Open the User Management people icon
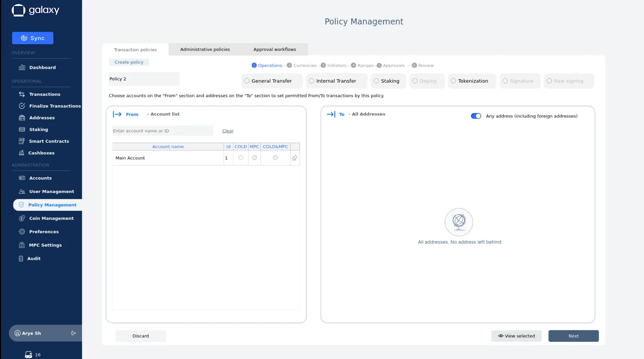644x359 pixels. (22, 191)
